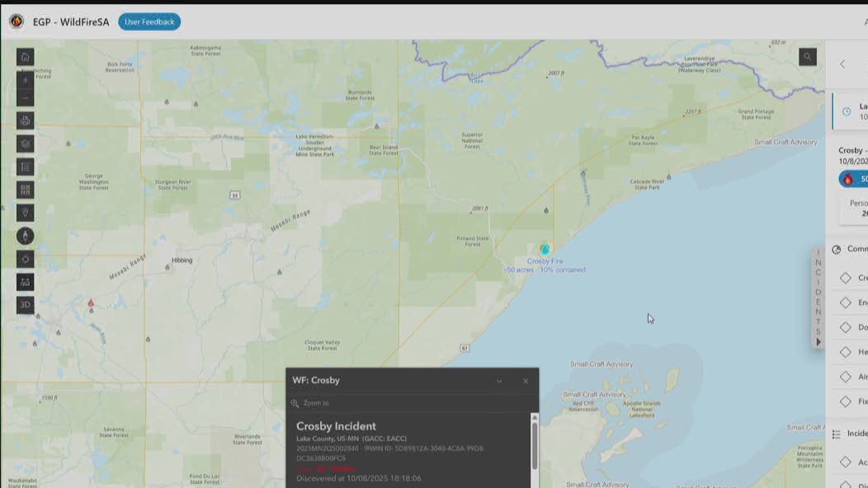Collapse the right details panel chevron
Image resolution: width=868 pixels, height=488 pixels.
(x=842, y=63)
